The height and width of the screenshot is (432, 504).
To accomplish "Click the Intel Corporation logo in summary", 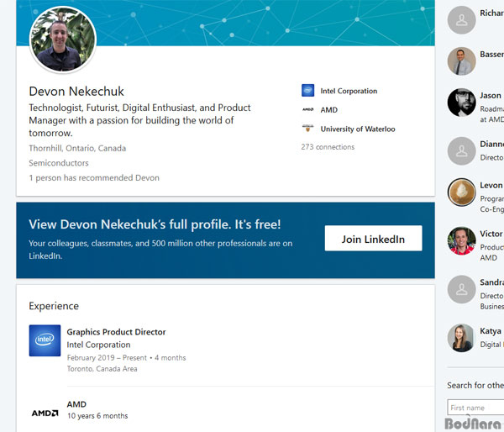I will click(x=308, y=91).
